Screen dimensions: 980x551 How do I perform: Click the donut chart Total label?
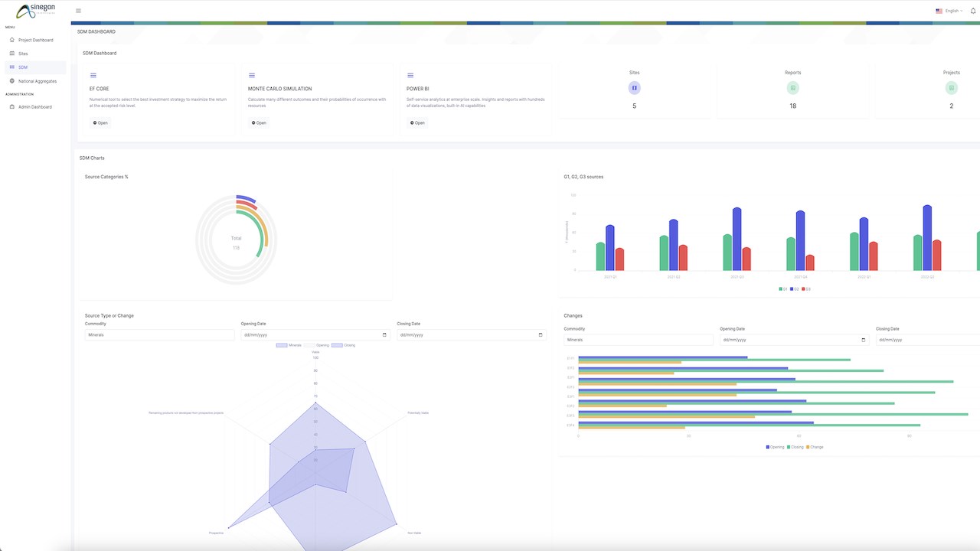236,238
